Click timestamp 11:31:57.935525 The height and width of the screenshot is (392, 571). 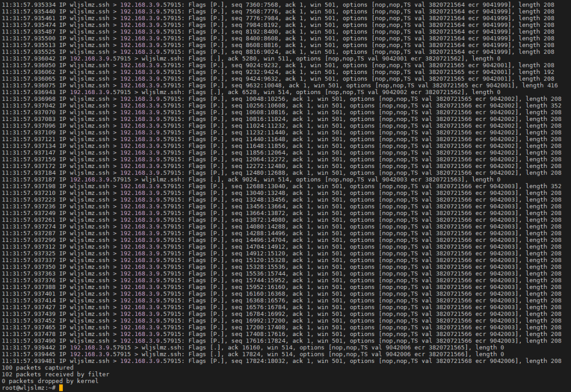coord(29,52)
